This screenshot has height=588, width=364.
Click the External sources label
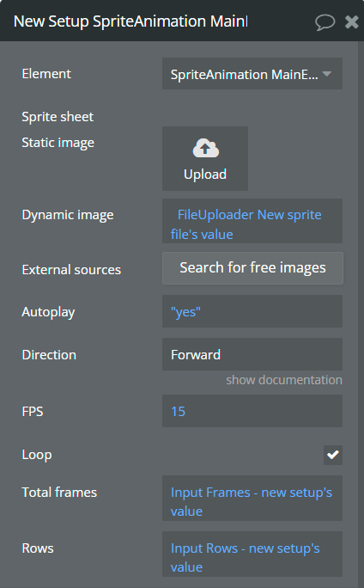(x=71, y=270)
